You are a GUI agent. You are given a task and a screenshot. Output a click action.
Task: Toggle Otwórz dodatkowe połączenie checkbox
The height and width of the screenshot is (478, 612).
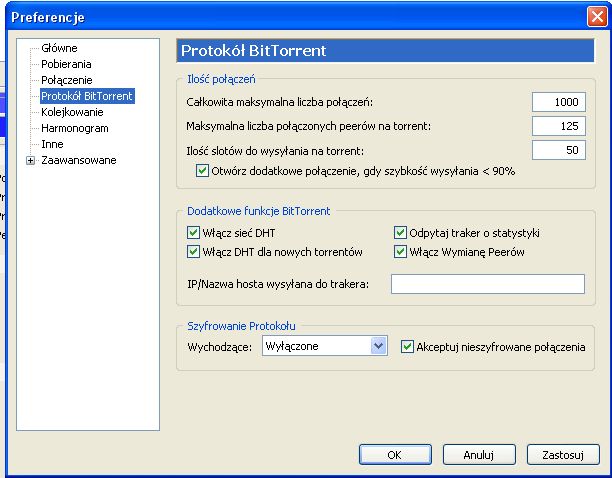pos(202,171)
